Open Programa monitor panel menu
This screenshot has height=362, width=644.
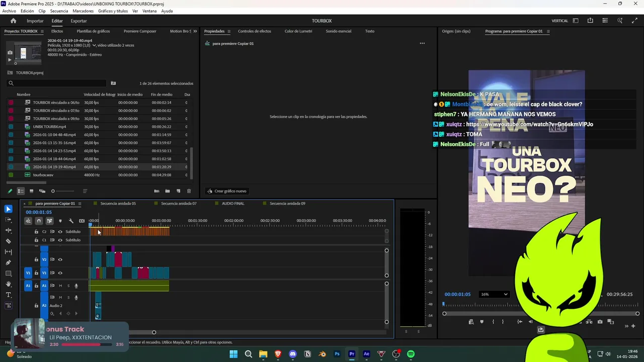[548, 31]
